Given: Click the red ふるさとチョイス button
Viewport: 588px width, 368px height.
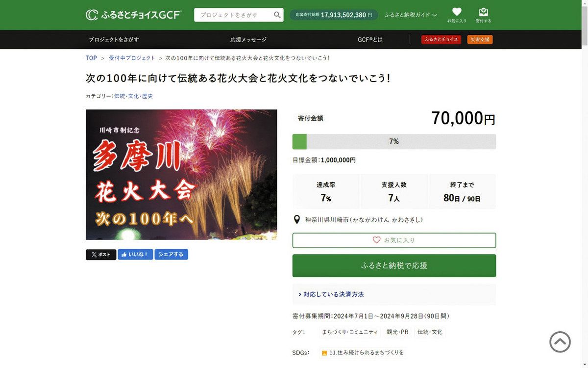Looking at the screenshot, I should pyautogui.click(x=441, y=40).
